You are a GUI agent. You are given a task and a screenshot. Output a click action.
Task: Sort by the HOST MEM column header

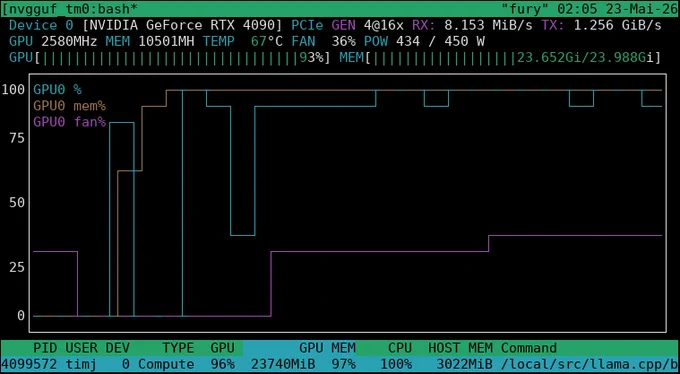(x=460, y=348)
